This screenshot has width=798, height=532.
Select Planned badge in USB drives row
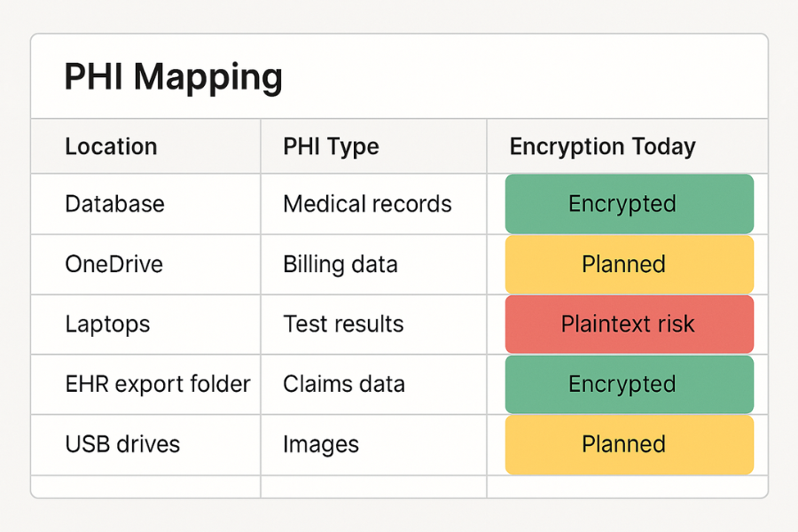point(629,444)
